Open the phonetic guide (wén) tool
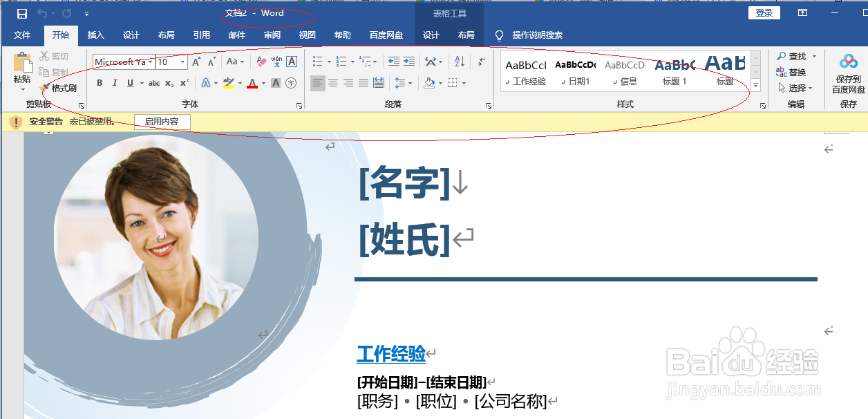 (276, 62)
